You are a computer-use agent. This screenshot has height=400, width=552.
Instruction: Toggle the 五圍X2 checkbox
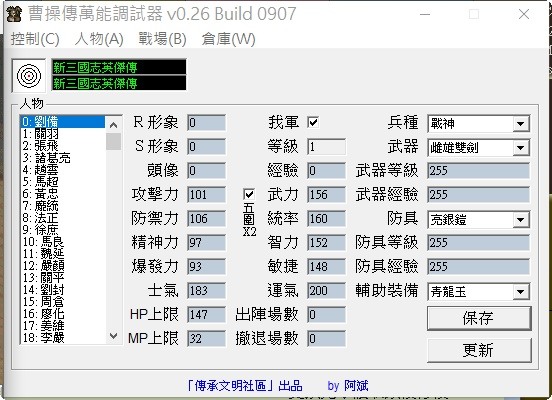[x=249, y=194]
